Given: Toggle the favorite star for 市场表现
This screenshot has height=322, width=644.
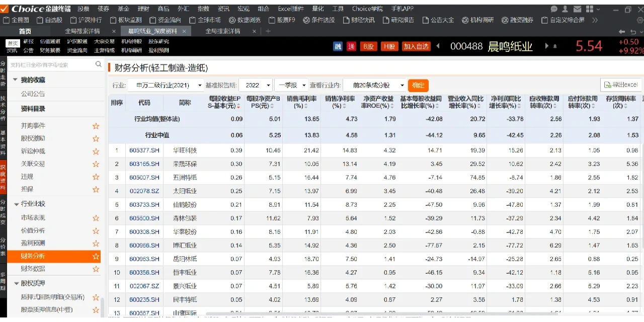Looking at the screenshot, I should [x=96, y=218].
